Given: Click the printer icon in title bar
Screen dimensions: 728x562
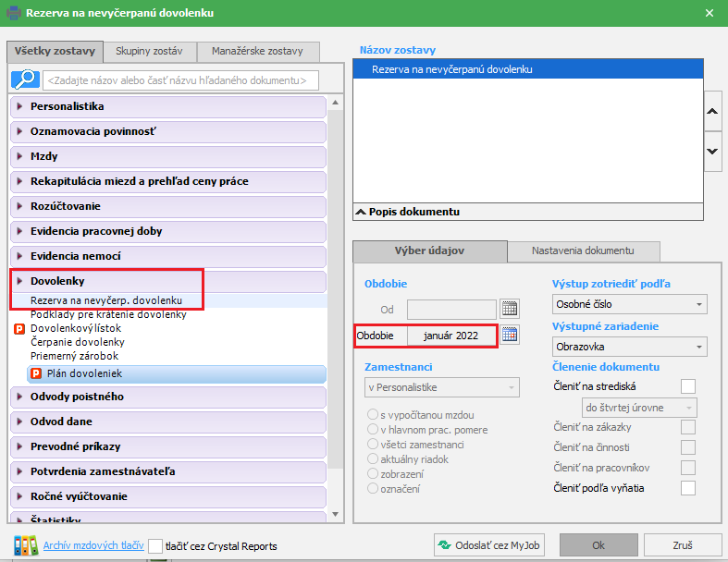Looking at the screenshot, I should pos(14,13).
